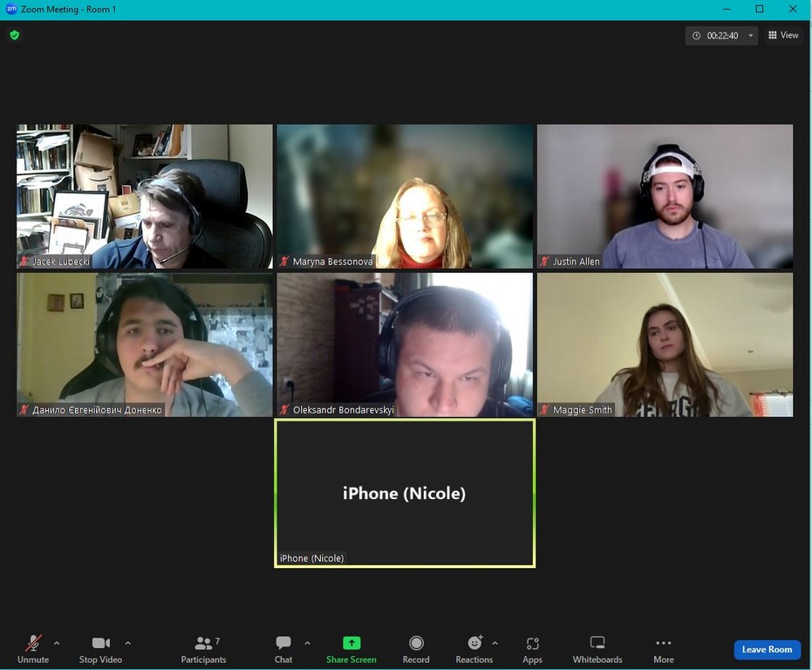Image resolution: width=812 pixels, height=670 pixels.
Task: Expand video options arrow beside Stop Video
Action: [x=127, y=643]
